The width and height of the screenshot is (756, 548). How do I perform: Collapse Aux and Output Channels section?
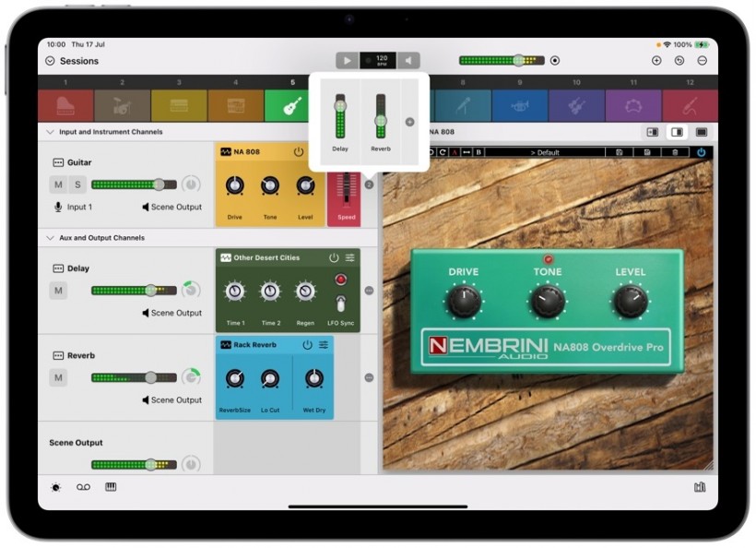(50, 238)
